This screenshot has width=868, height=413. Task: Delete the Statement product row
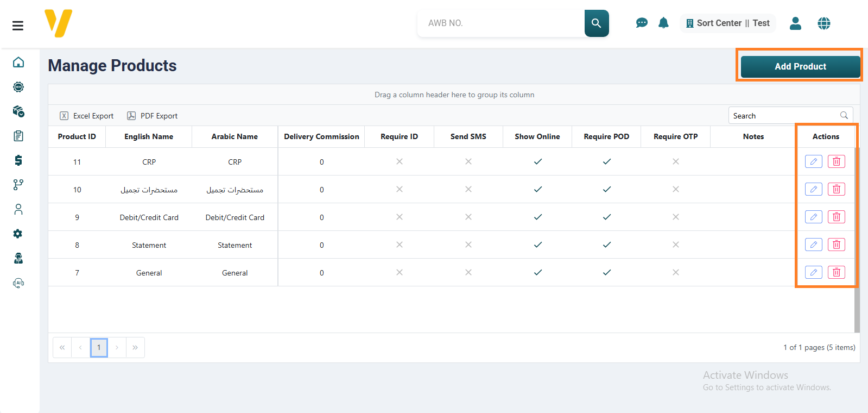(x=836, y=245)
